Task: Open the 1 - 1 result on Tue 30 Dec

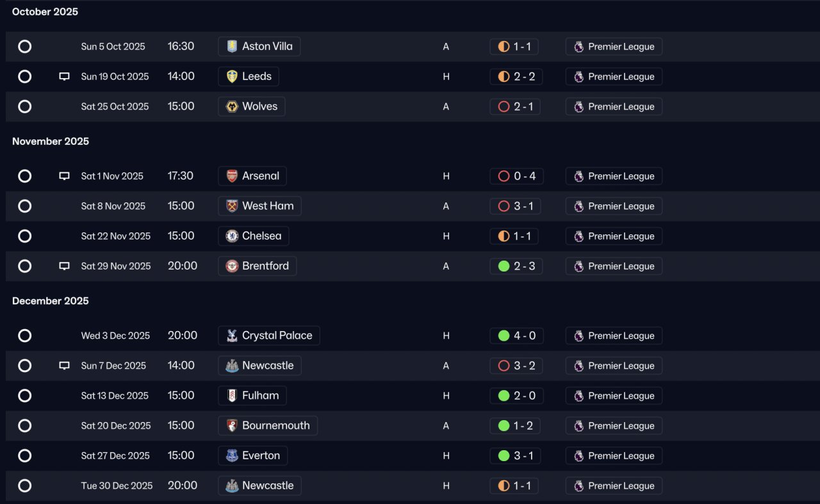Action: pos(514,485)
